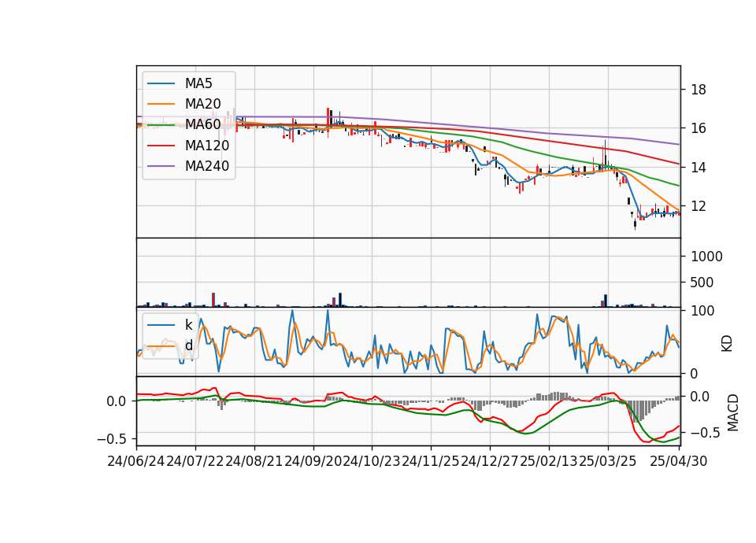Click the MA5 legend label

pos(198,83)
